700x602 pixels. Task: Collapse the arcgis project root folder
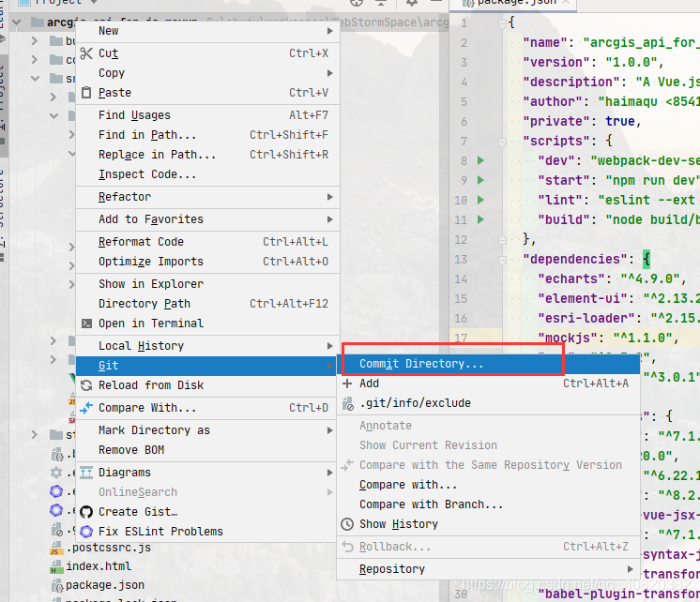click(17, 22)
